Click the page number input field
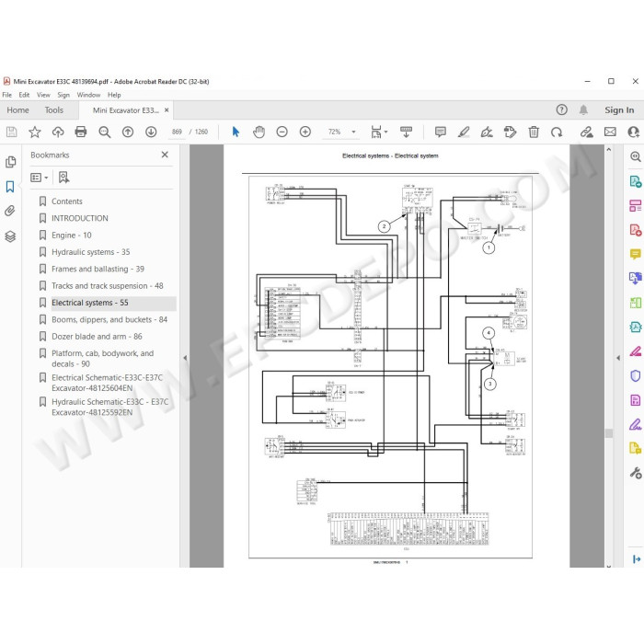Image resolution: width=644 pixels, height=644 pixels. 177,132
